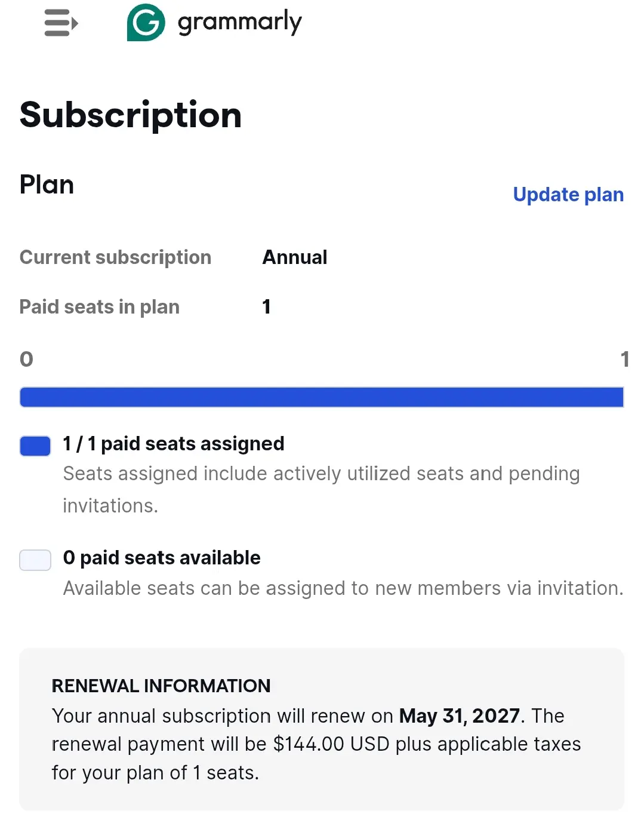The width and height of the screenshot is (644, 826).
Task: Open the Update plan link
Action: pos(568,195)
